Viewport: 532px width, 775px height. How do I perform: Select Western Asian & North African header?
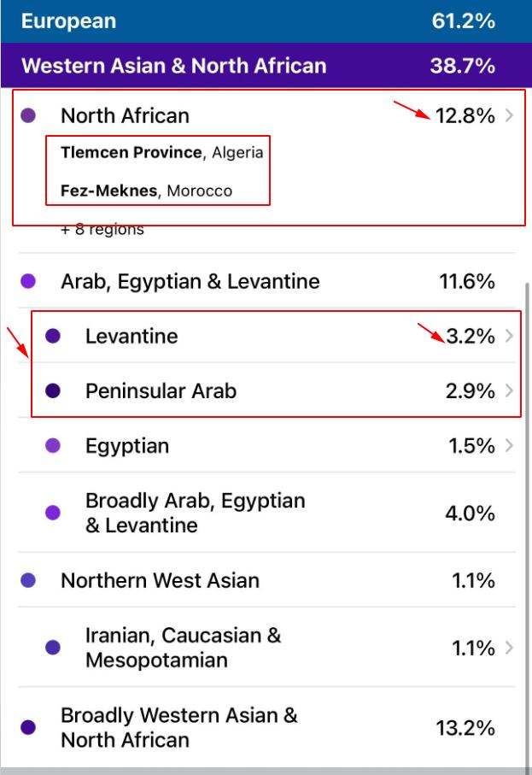[x=266, y=66]
